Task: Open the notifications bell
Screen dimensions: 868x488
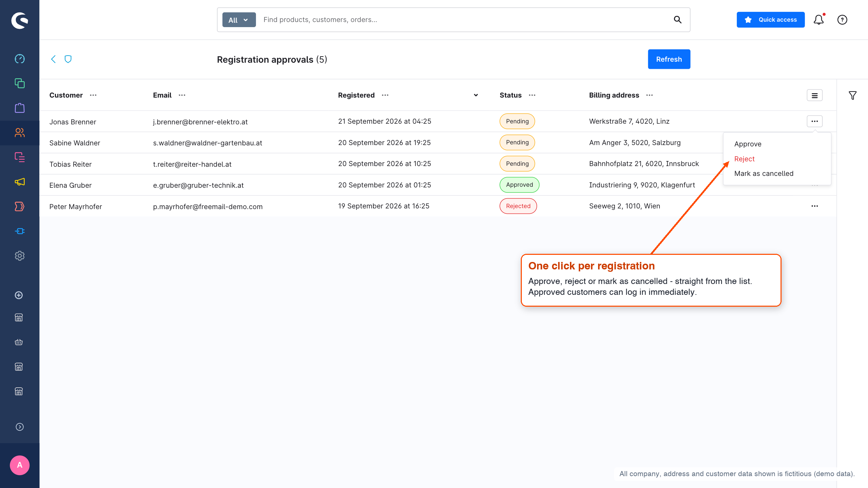Action: [819, 20]
